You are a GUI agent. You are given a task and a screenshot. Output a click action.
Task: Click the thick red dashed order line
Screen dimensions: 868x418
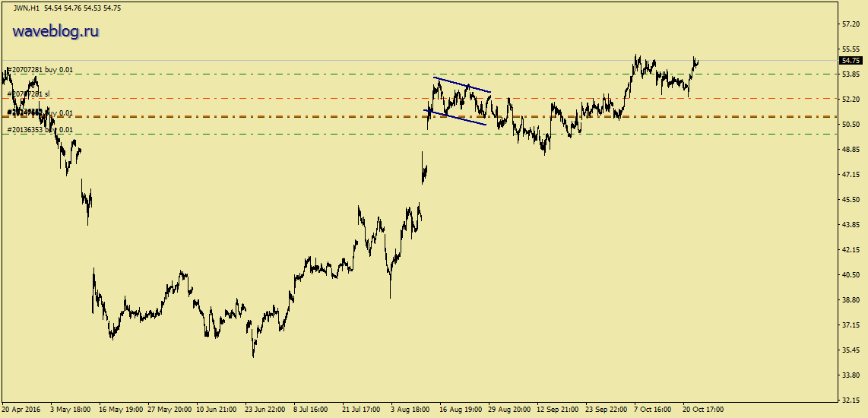pos(421,117)
